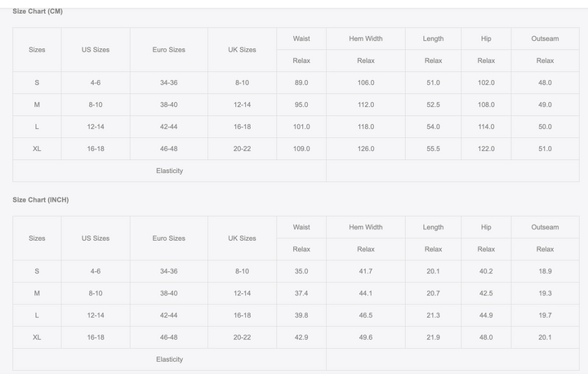Select the XL size cell in CM chart
Viewport: 588px width, 374px height.
(37, 149)
